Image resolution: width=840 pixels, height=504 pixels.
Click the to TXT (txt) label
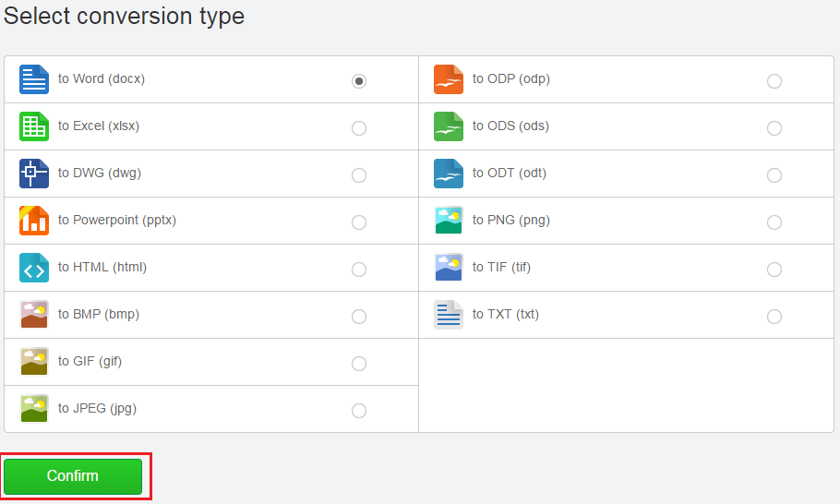(x=506, y=315)
